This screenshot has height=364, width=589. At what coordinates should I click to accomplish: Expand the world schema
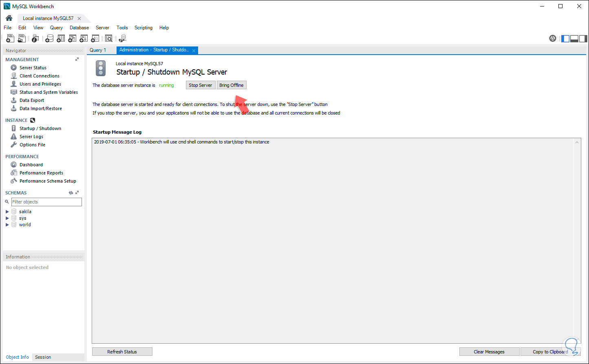[7, 225]
